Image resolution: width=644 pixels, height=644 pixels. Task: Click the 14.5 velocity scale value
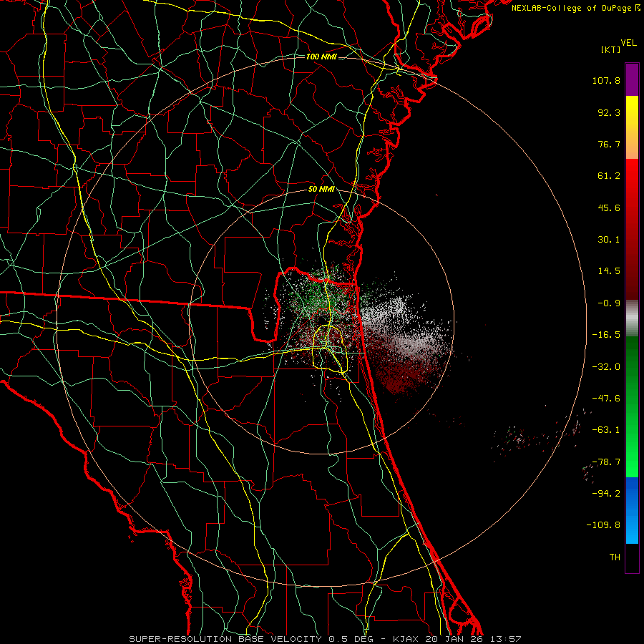click(609, 271)
